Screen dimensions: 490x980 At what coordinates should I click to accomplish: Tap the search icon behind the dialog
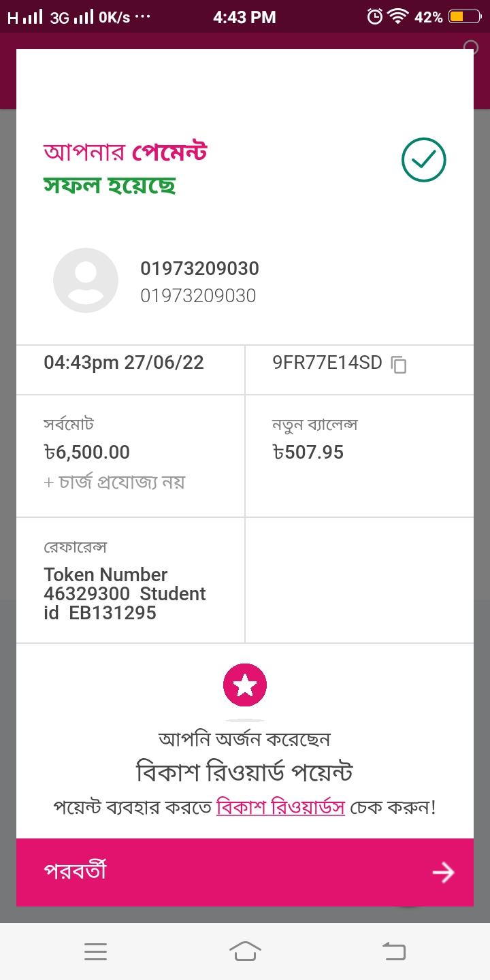(x=470, y=48)
